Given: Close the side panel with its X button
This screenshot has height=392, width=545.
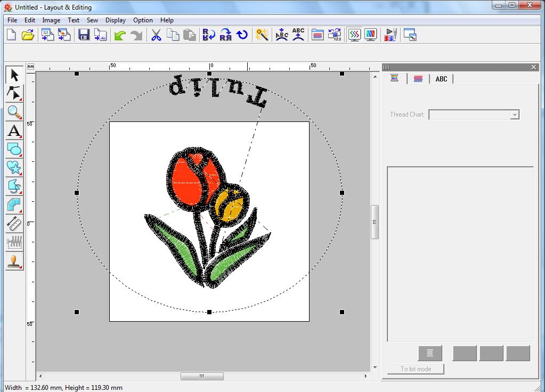Looking at the screenshot, I should tap(534, 67).
